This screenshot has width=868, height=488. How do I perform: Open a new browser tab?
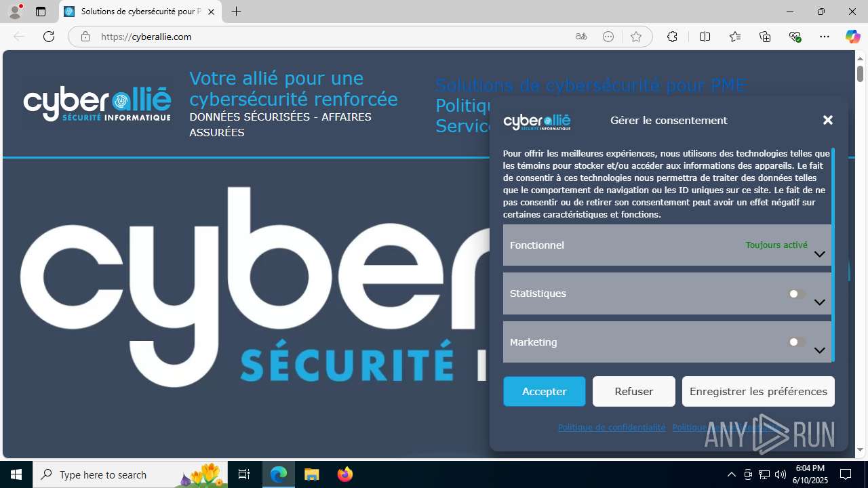[x=236, y=12]
